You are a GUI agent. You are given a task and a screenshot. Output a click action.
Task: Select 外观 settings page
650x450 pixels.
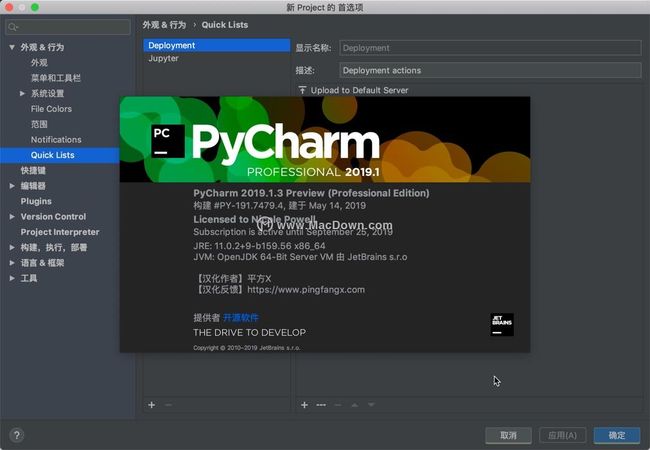(x=39, y=63)
